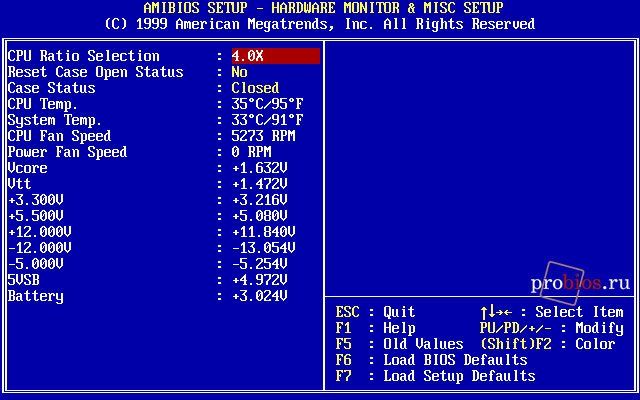Click the -5.254V voltage reading

point(260,264)
